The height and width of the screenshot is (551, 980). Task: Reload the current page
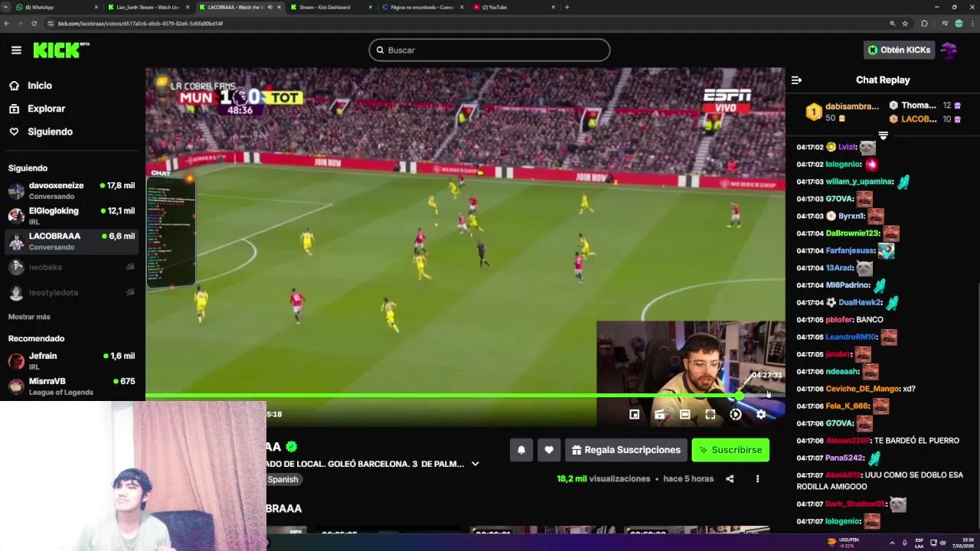pos(34,24)
